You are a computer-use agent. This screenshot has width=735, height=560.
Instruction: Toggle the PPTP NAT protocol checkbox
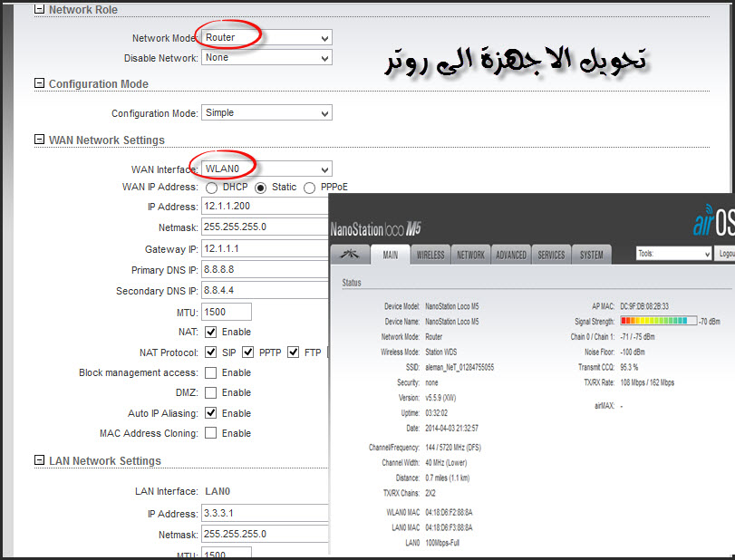point(248,352)
